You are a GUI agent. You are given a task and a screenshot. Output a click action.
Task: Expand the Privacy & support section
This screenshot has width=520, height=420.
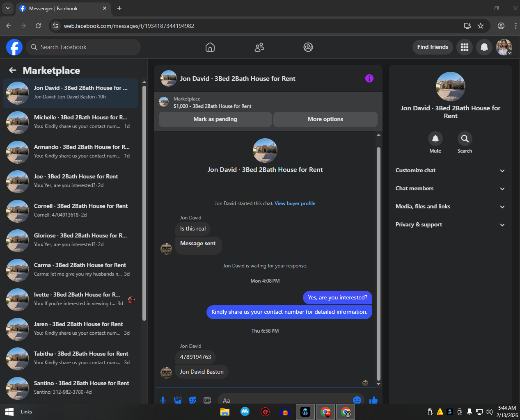pos(450,224)
